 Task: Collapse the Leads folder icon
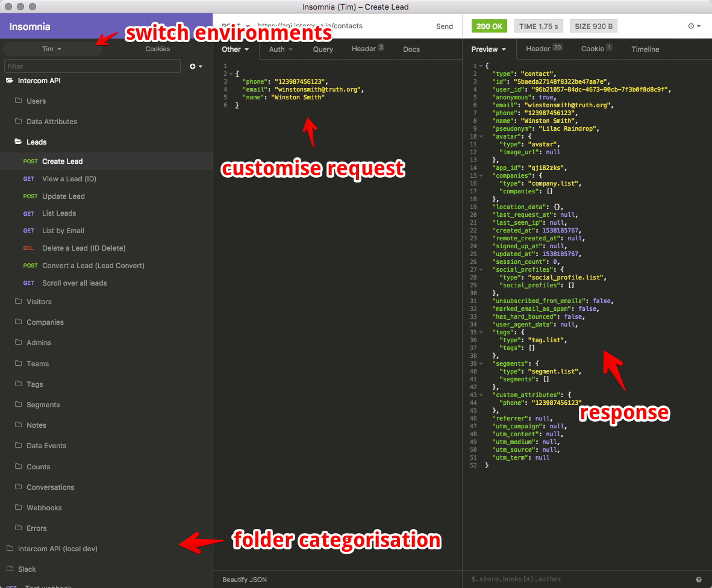tap(18, 142)
